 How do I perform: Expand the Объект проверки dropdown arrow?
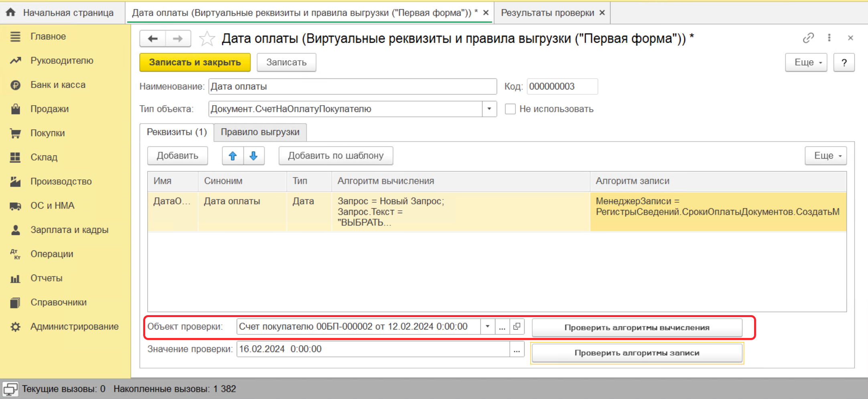coord(487,326)
